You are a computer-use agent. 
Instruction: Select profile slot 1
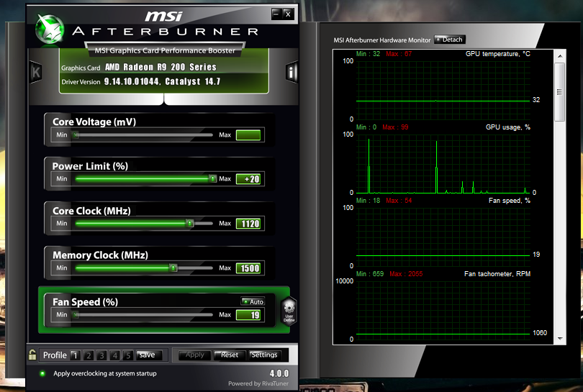pos(76,355)
